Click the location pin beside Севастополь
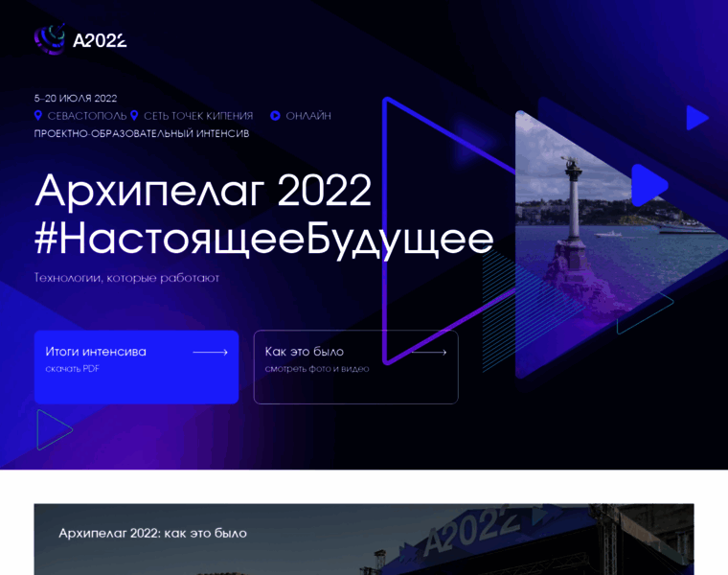The image size is (728, 575). (38, 115)
